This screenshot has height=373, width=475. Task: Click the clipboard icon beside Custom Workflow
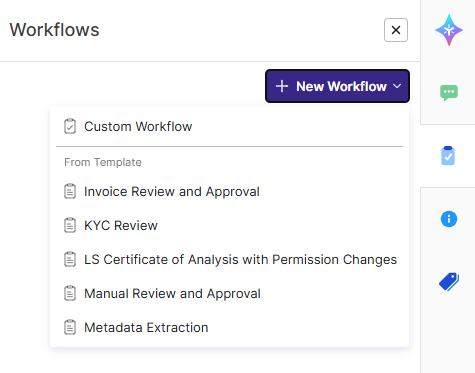pos(70,126)
